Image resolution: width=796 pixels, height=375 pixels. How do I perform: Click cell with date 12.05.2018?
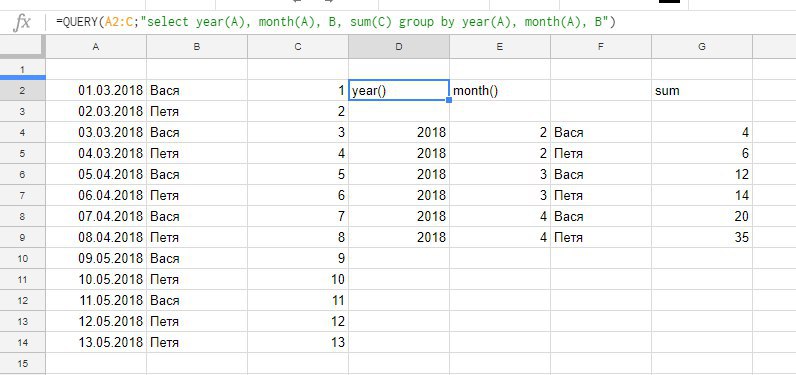[x=96, y=322]
